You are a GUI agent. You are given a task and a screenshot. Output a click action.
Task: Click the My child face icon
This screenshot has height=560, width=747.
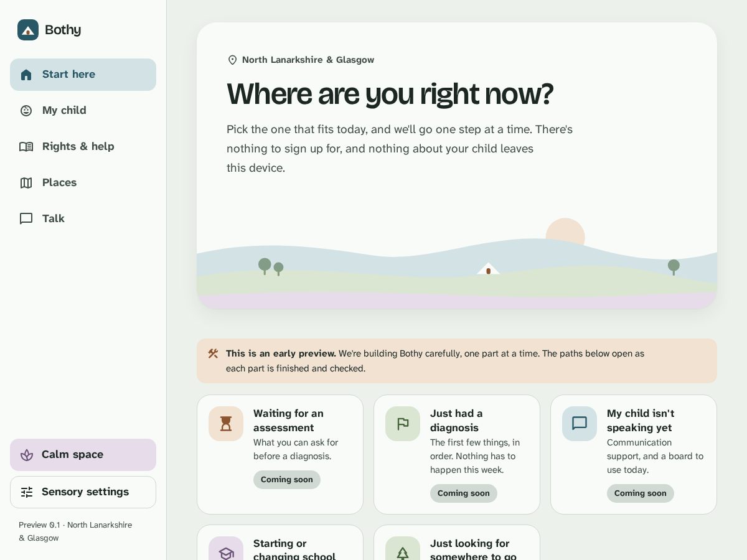(x=26, y=111)
